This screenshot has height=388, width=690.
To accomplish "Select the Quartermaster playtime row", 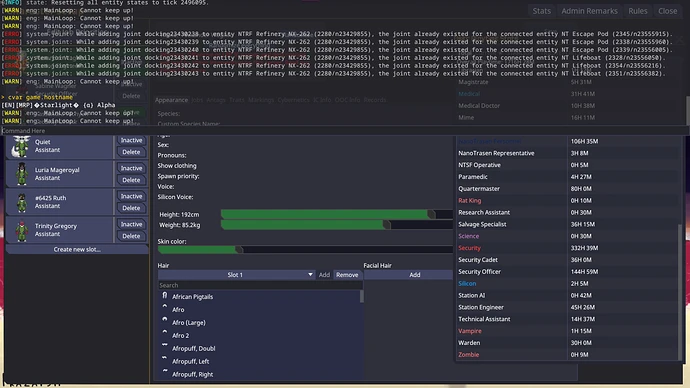I will (568, 189).
